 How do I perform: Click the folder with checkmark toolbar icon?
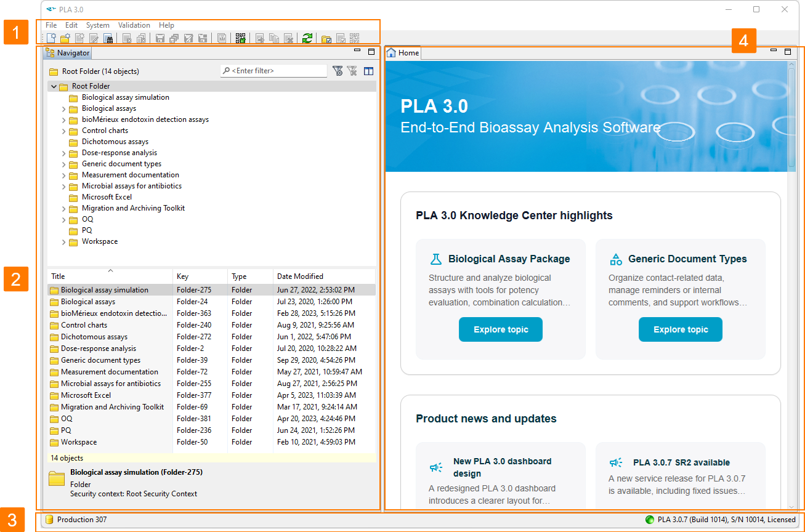(x=326, y=39)
